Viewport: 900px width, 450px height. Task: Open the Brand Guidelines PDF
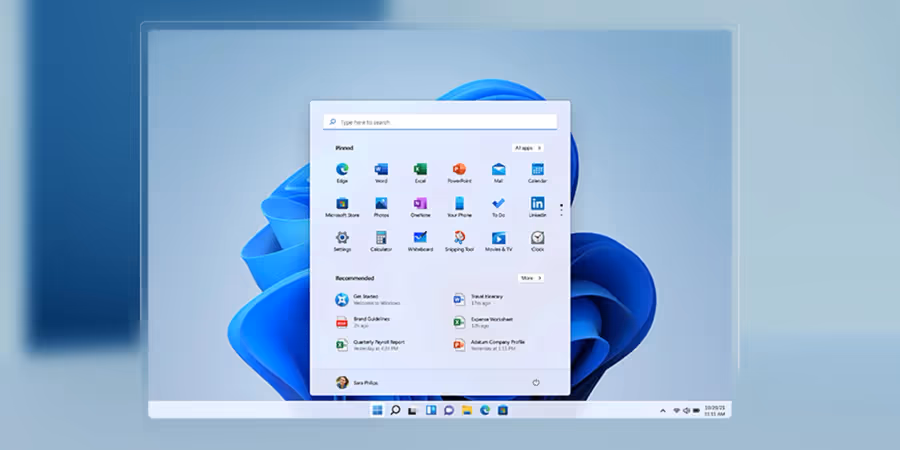click(363, 322)
